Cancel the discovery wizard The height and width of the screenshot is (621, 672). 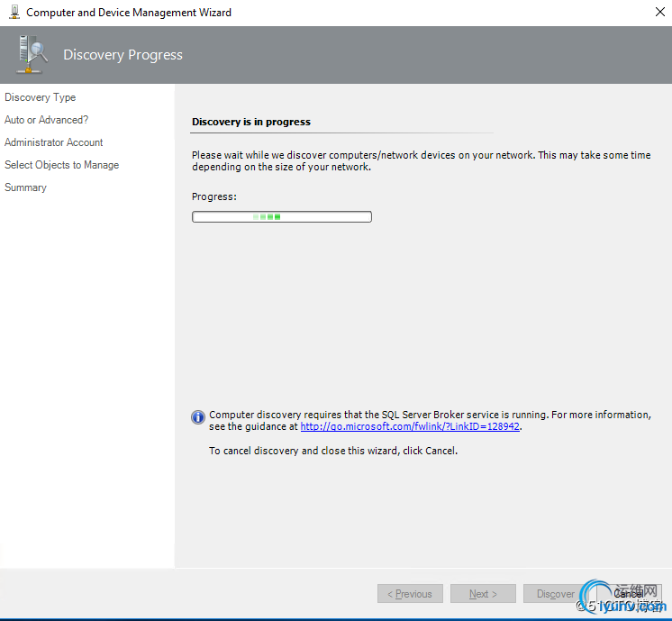point(629,594)
